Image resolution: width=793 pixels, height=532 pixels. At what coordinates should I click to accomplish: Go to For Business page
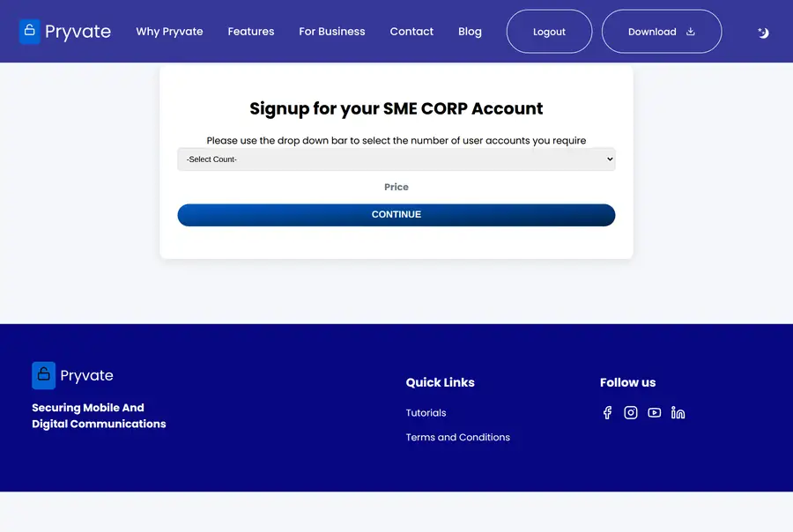(332, 32)
